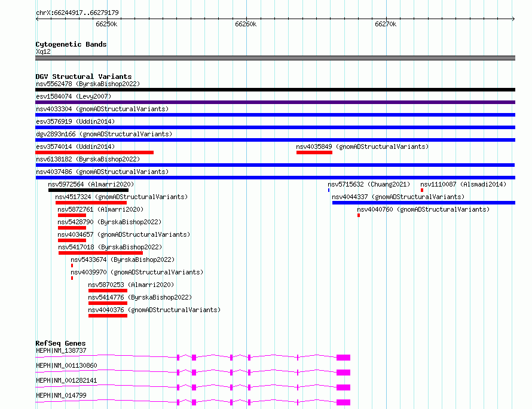
Task: Open the esv1584074 (Levy2007) variant label
Action: (x=74, y=96)
